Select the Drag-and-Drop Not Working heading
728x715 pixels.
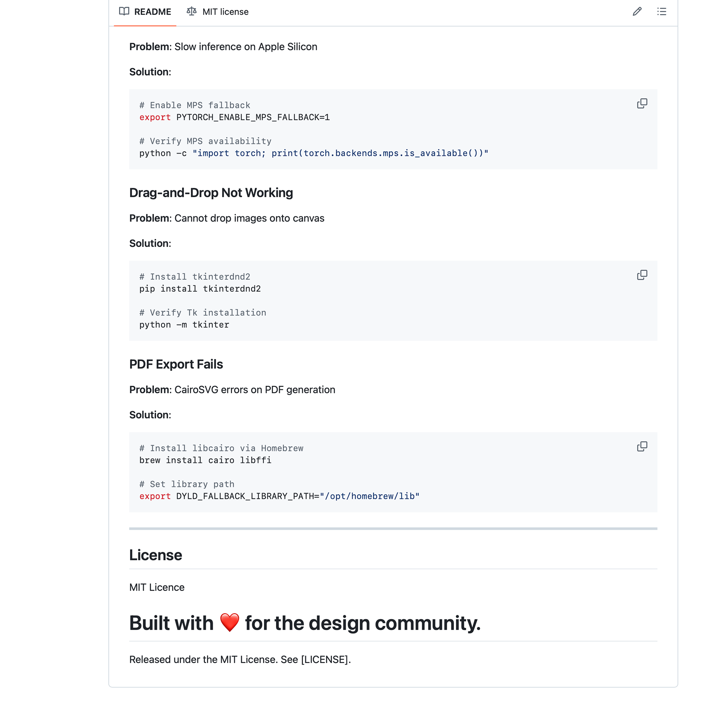(211, 193)
